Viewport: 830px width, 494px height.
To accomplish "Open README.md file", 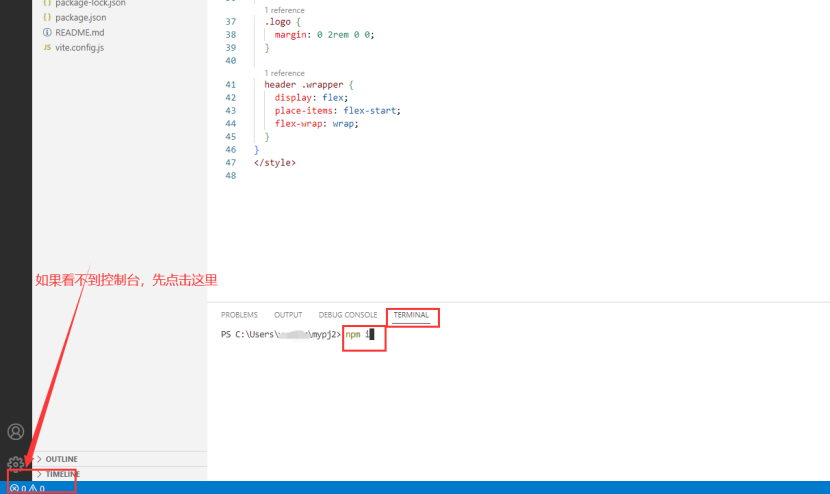I will (79, 32).
